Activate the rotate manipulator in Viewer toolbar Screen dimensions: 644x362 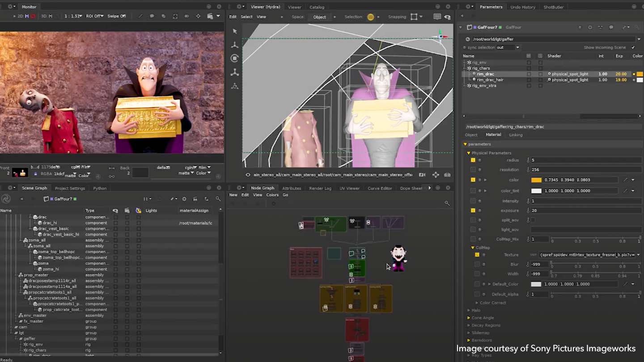(x=235, y=59)
